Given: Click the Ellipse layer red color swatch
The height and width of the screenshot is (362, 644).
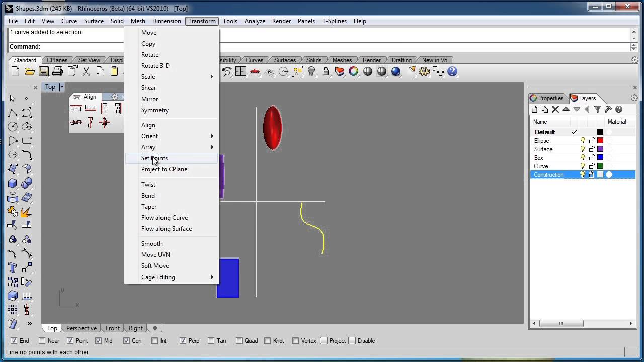Looking at the screenshot, I should 600,141.
